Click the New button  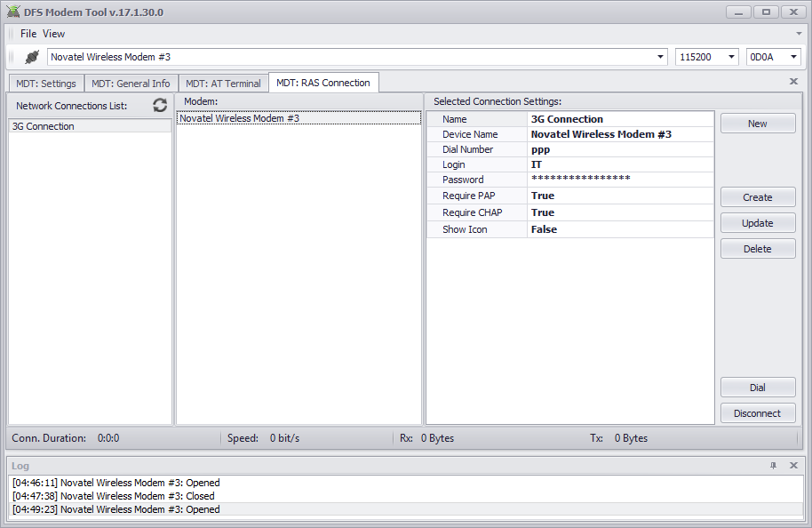point(758,124)
